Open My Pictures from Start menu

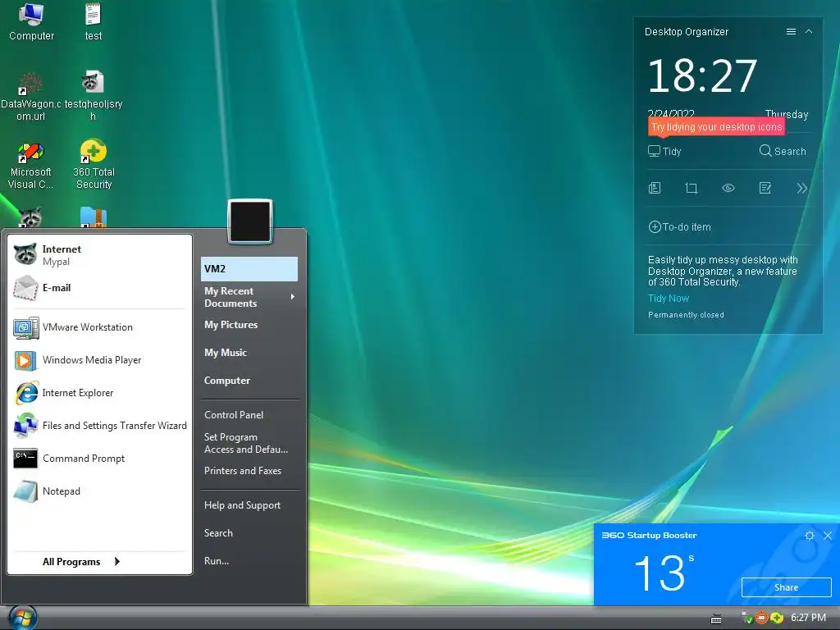[249, 325]
